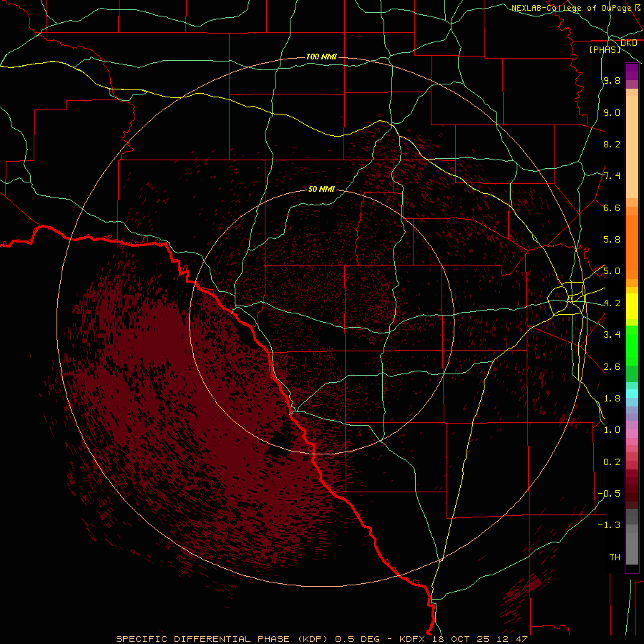Click the 2.6 value on the color scale
The height and width of the screenshot is (644, 644).
612,367
